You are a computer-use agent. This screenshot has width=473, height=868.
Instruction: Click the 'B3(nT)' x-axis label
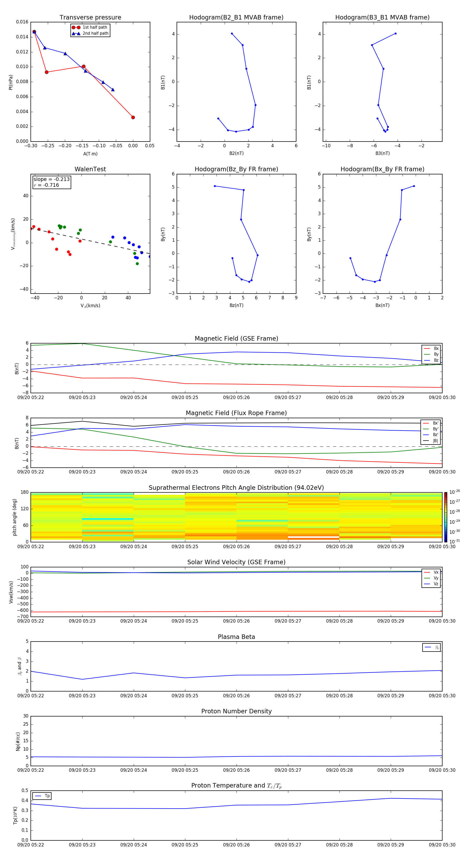tap(382, 153)
